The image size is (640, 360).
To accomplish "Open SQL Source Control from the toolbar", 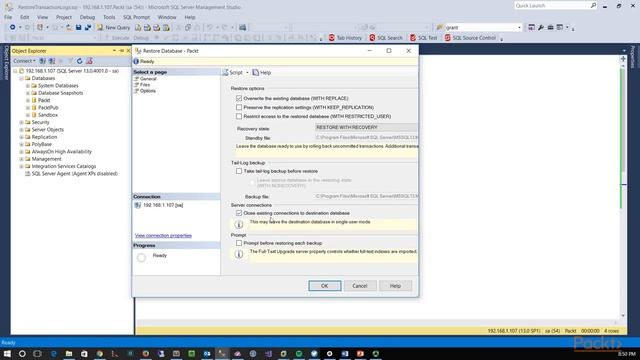I will tap(470, 38).
